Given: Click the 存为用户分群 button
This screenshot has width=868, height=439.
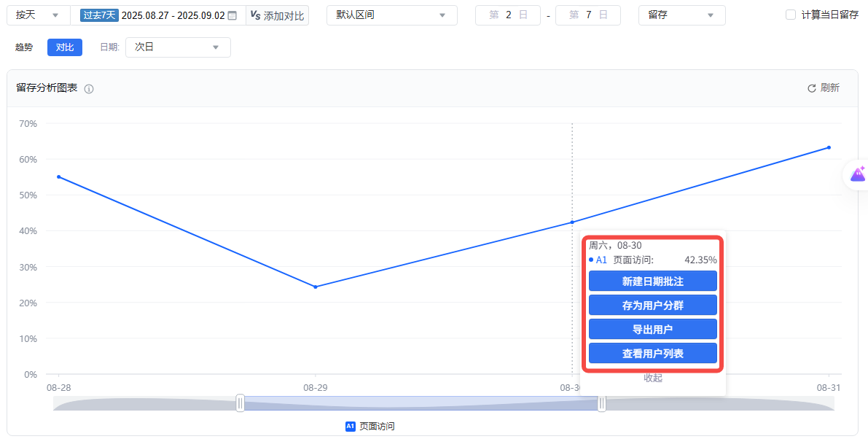Looking at the screenshot, I should (653, 305).
